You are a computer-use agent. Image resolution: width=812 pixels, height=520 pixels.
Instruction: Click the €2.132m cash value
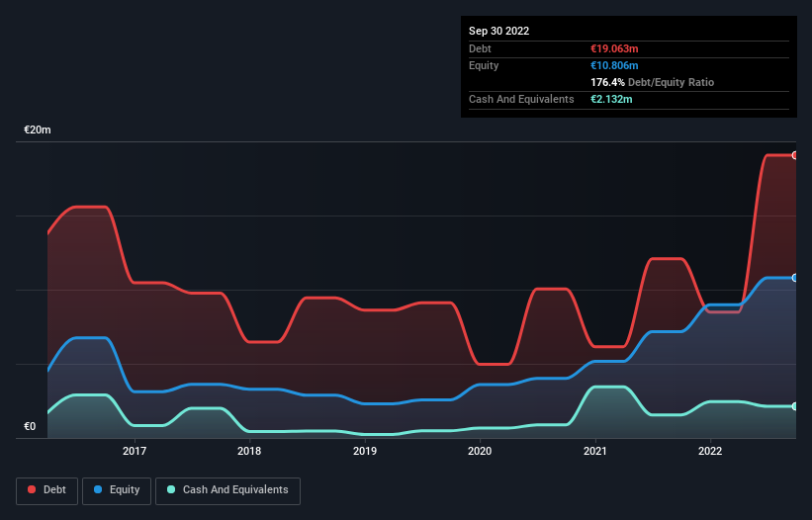point(611,99)
